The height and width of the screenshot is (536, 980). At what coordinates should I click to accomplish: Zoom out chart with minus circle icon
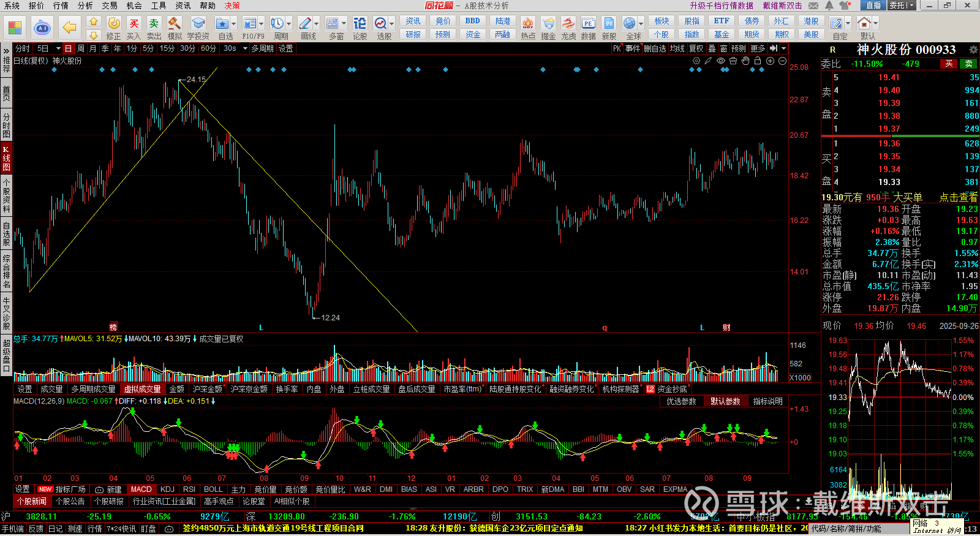[782, 61]
